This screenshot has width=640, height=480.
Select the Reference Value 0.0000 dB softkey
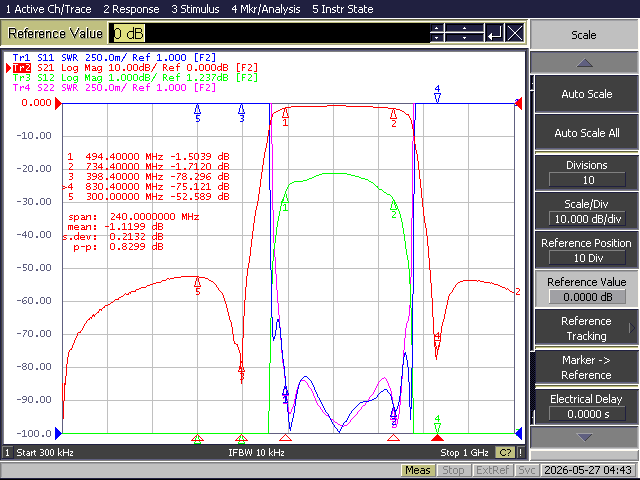[x=587, y=289]
